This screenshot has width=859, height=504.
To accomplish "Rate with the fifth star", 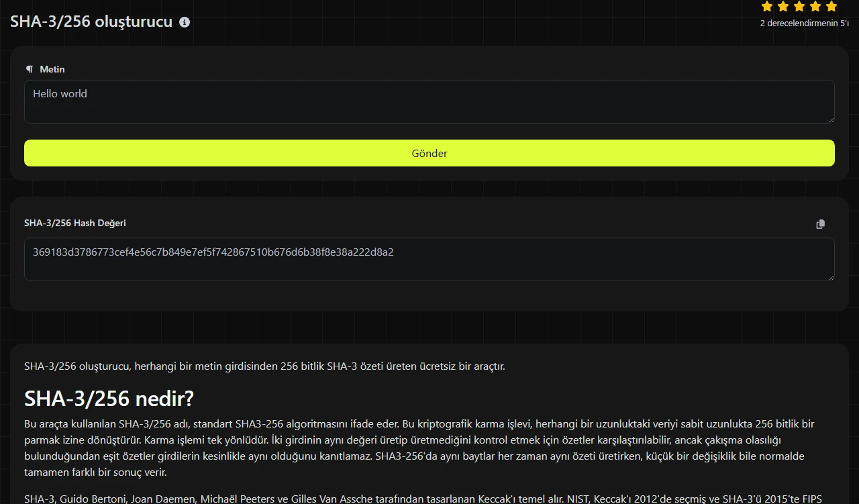I will click(x=831, y=7).
